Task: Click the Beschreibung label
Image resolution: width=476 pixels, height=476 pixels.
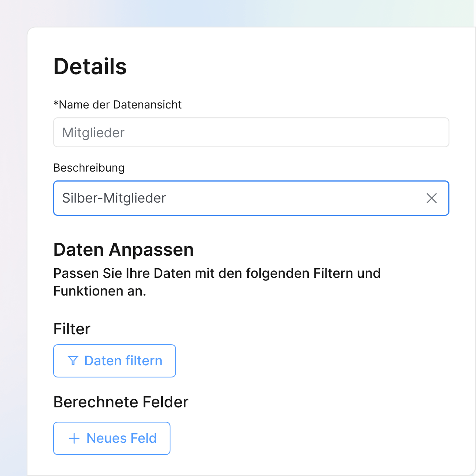Action: point(89,168)
